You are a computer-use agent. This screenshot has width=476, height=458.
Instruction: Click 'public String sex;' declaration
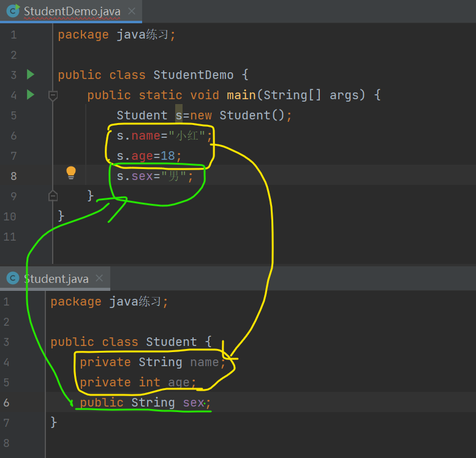(x=145, y=403)
